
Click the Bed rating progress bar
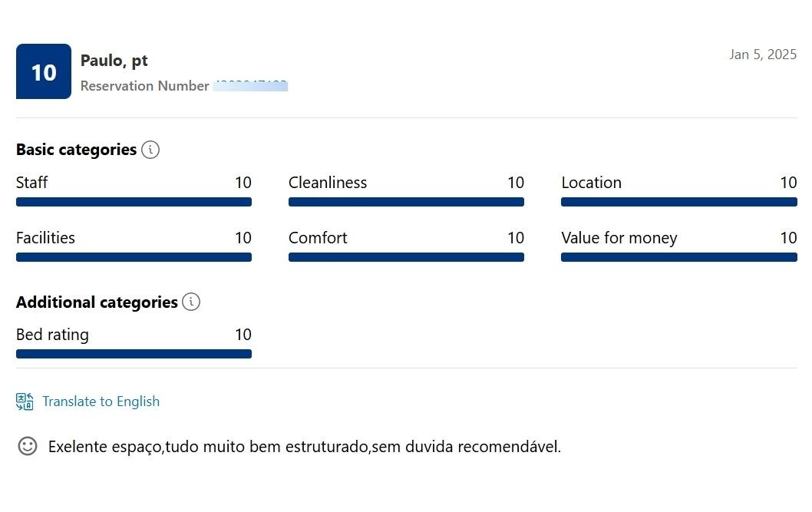[134, 354]
